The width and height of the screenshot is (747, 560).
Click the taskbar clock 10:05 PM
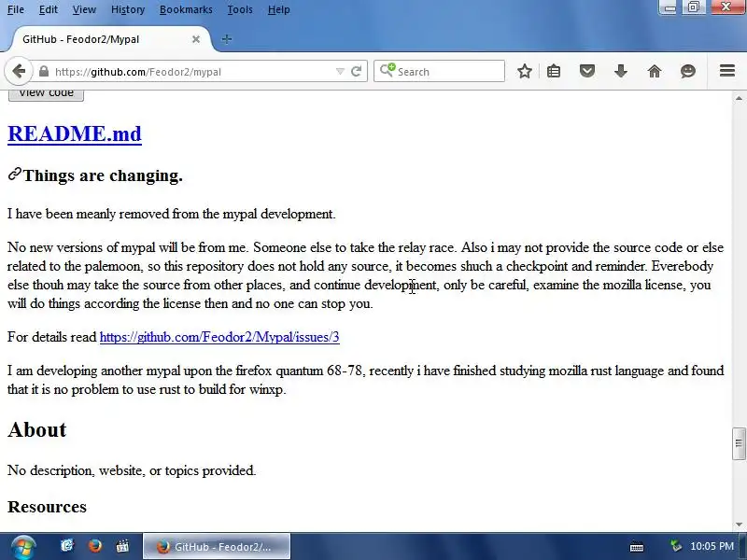(712, 546)
